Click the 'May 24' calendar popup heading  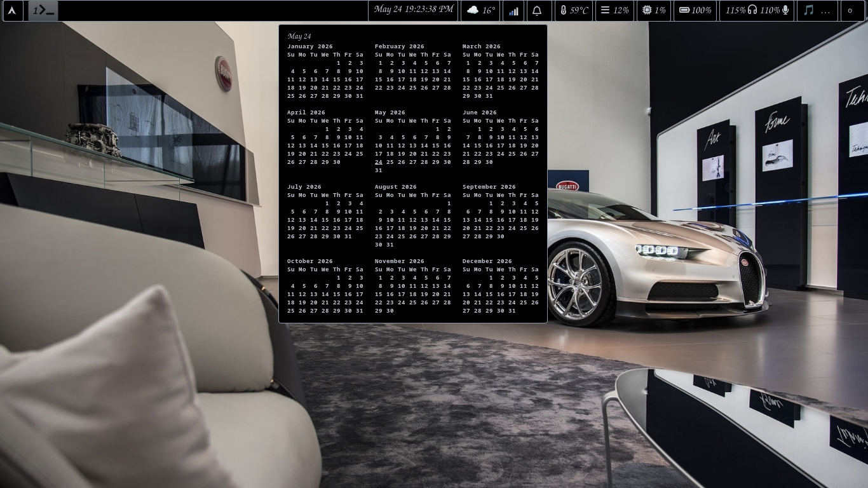[x=299, y=36]
